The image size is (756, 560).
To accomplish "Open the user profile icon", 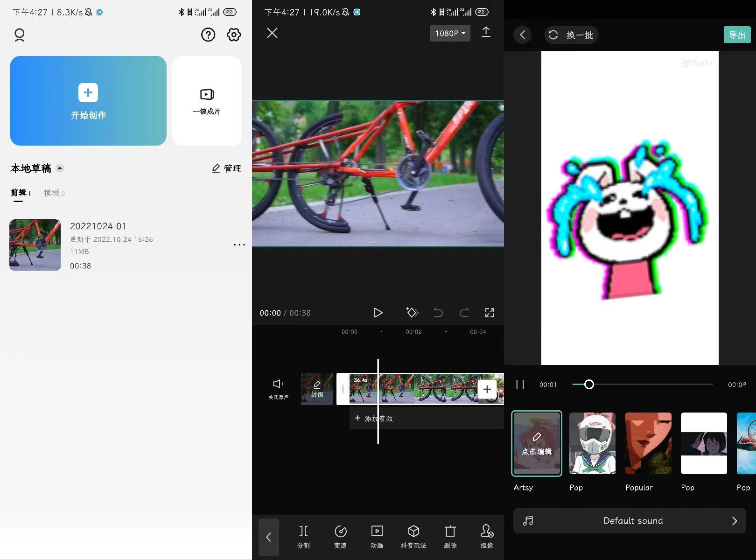I will tap(19, 35).
